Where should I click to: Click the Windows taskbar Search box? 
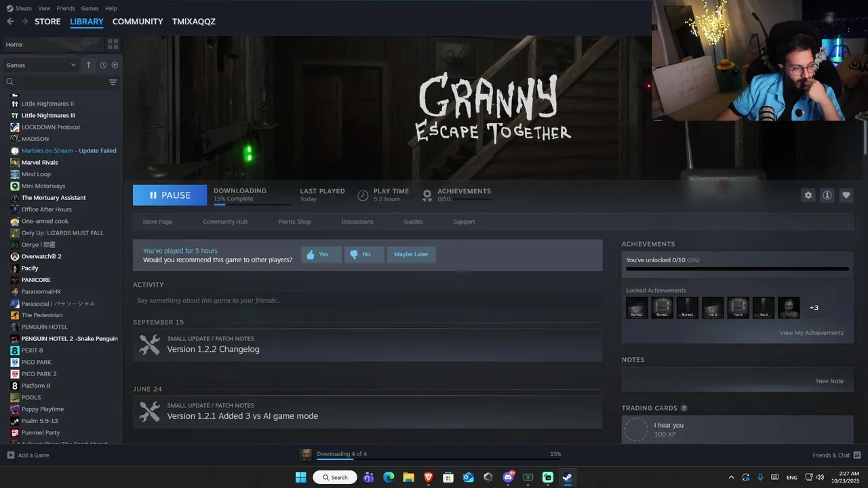coord(335,477)
